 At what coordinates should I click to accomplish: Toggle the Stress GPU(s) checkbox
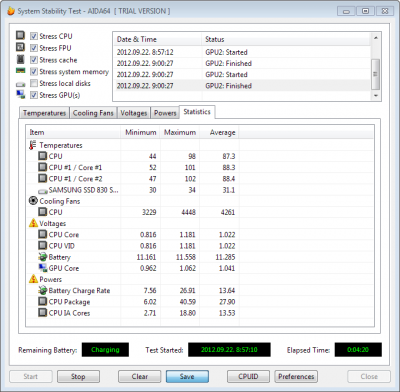pyautogui.click(x=34, y=95)
